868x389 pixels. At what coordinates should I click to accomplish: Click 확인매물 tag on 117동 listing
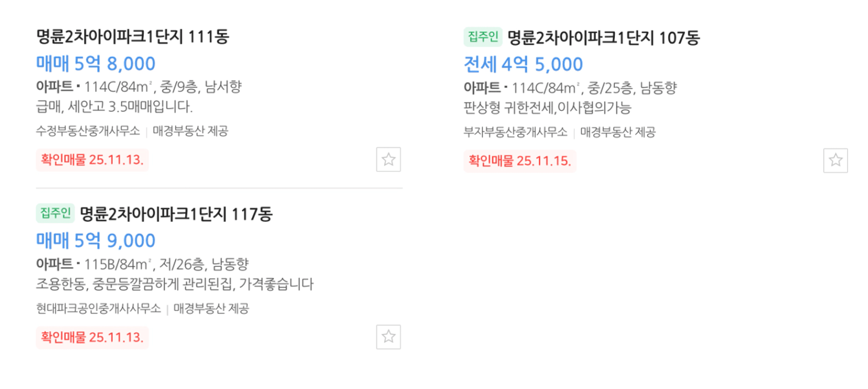92,337
